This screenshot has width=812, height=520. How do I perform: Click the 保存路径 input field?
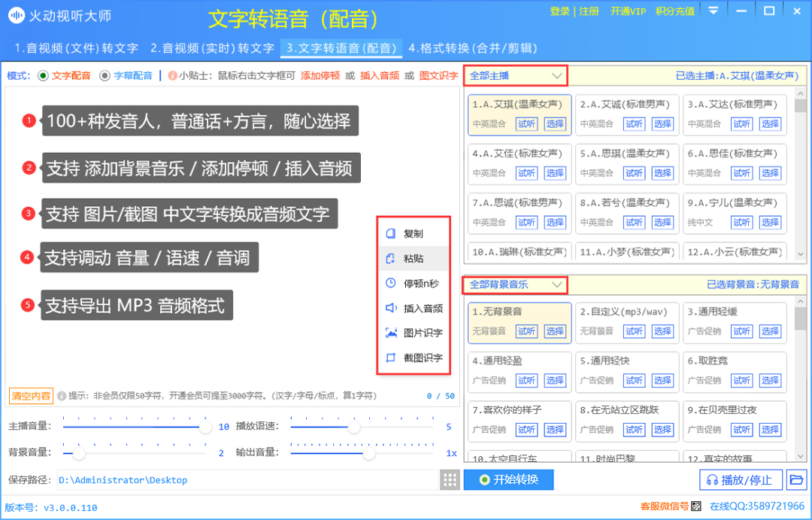(248, 479)
